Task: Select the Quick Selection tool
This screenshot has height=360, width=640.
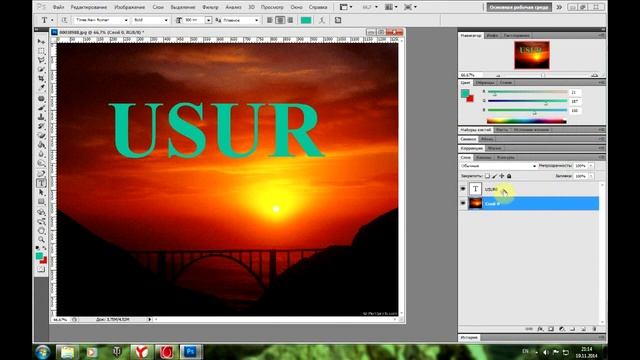Action: [x=41, y=69]
